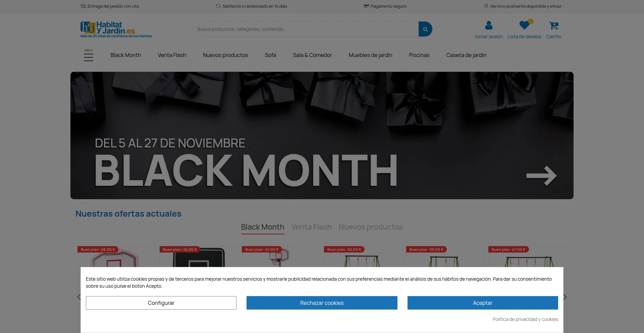Open the hamburger MENU icon
The width and height of the screenshot is (644, 333).
coord(89,56)
